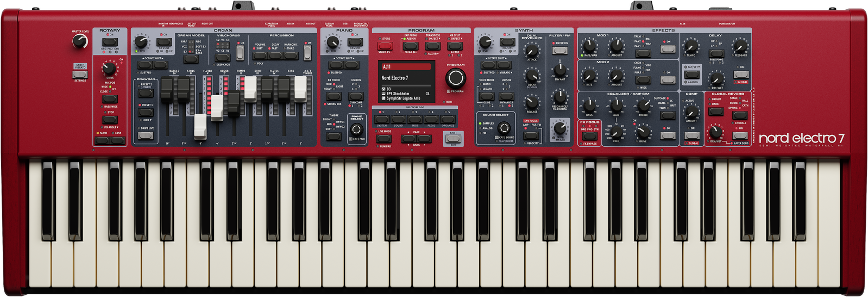
Task: Cycle the Organ Model selector button
Action: 191,59
